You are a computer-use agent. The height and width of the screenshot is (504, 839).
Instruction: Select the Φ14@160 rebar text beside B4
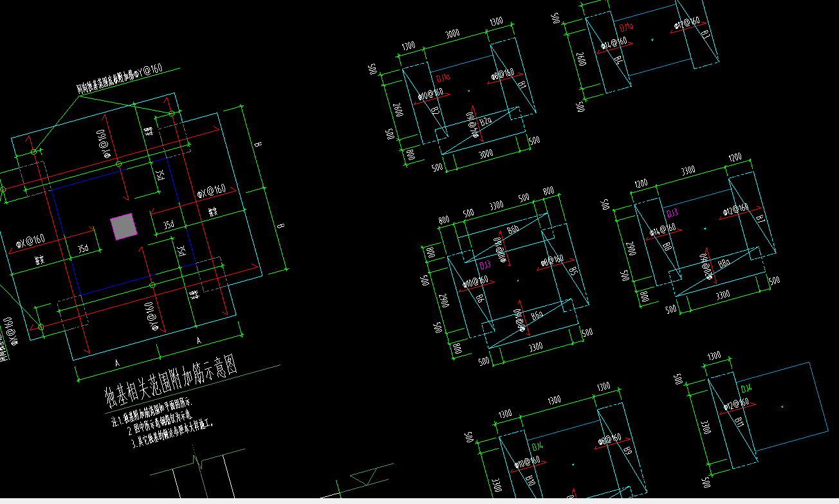(x=614, y=44)
